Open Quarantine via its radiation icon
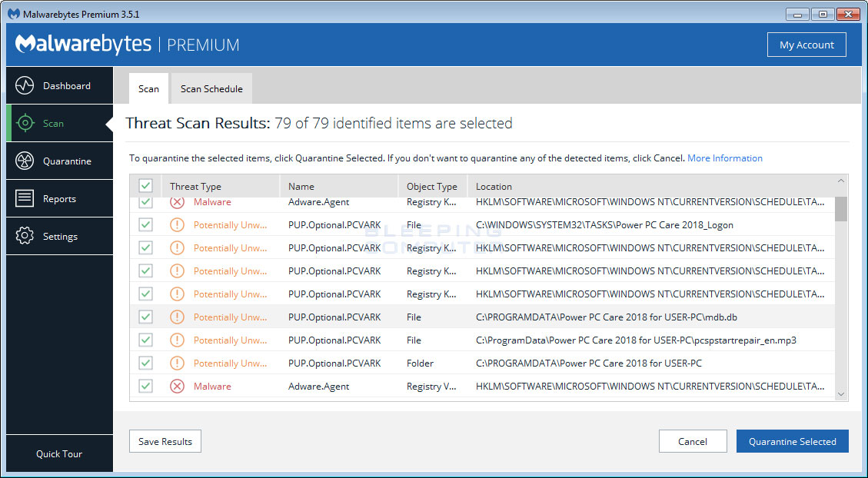This screenshot has height=478, width=868. [x=25, y=161]
